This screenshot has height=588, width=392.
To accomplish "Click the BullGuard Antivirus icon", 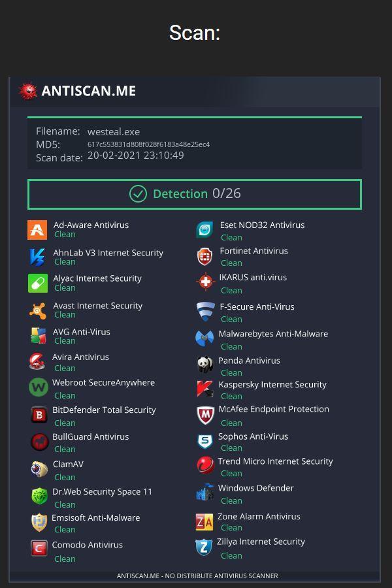I will 39,442.
